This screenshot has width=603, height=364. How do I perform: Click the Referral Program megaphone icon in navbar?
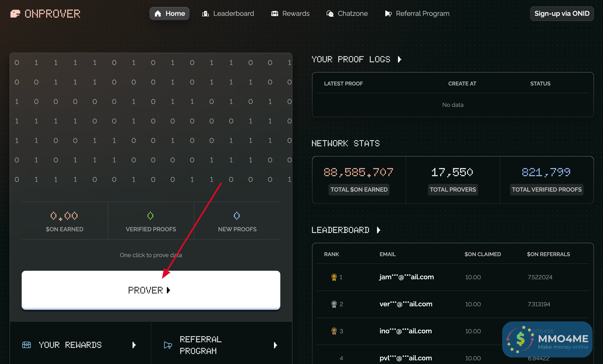388,14
